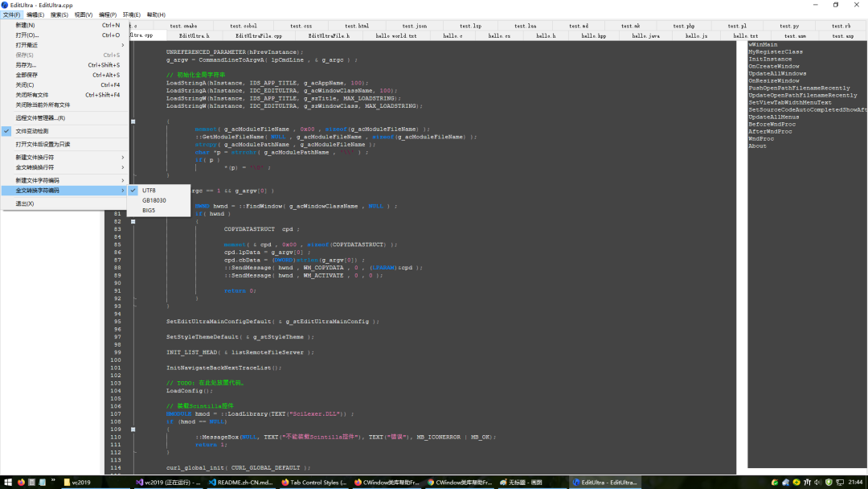Expand 新建文件换行符 submenu

point(64,158)
